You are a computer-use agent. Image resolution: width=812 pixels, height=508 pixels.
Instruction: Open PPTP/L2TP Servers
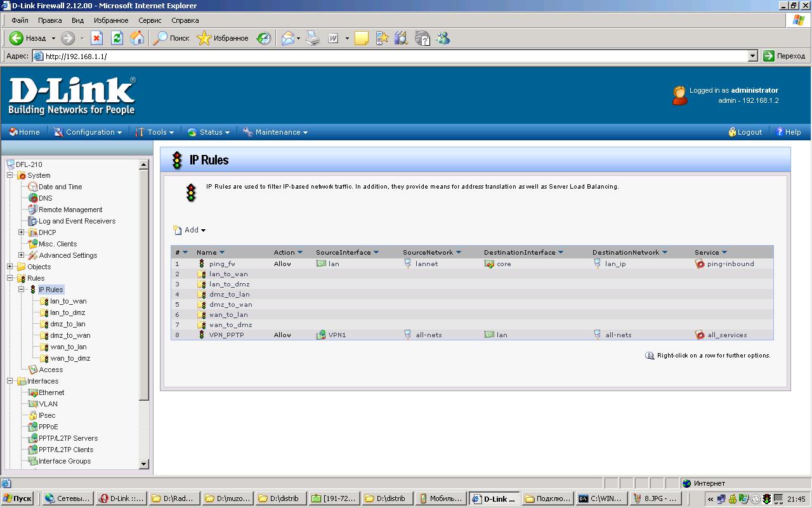click(x=68, y=438)
